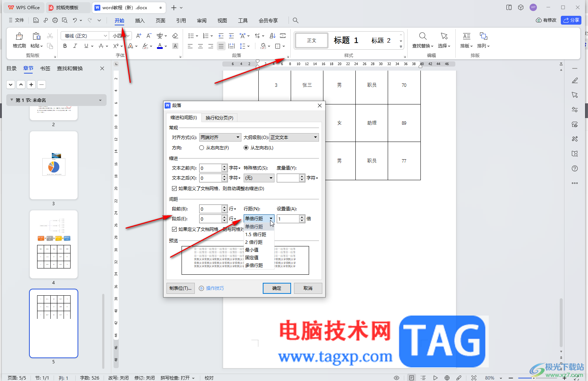
Task: Click the Layout (排版) icon
Action: (x=466, y=36)
